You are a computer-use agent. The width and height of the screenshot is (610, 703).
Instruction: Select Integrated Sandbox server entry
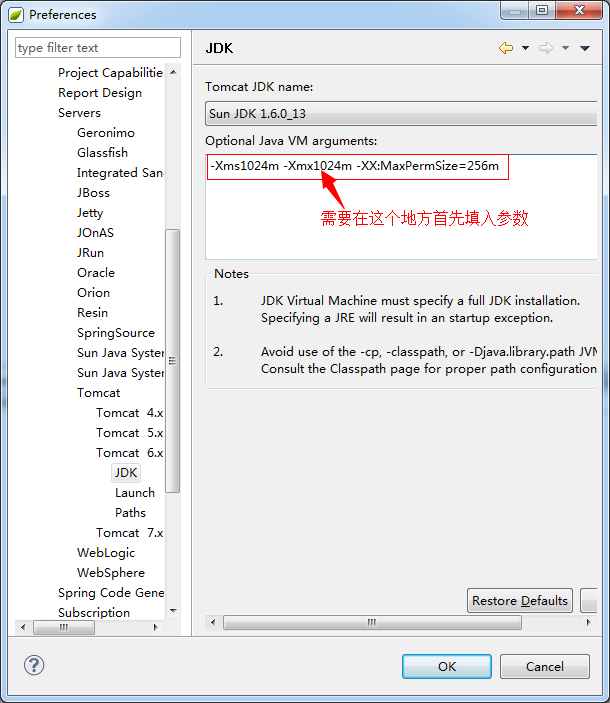tap(120, 173)
